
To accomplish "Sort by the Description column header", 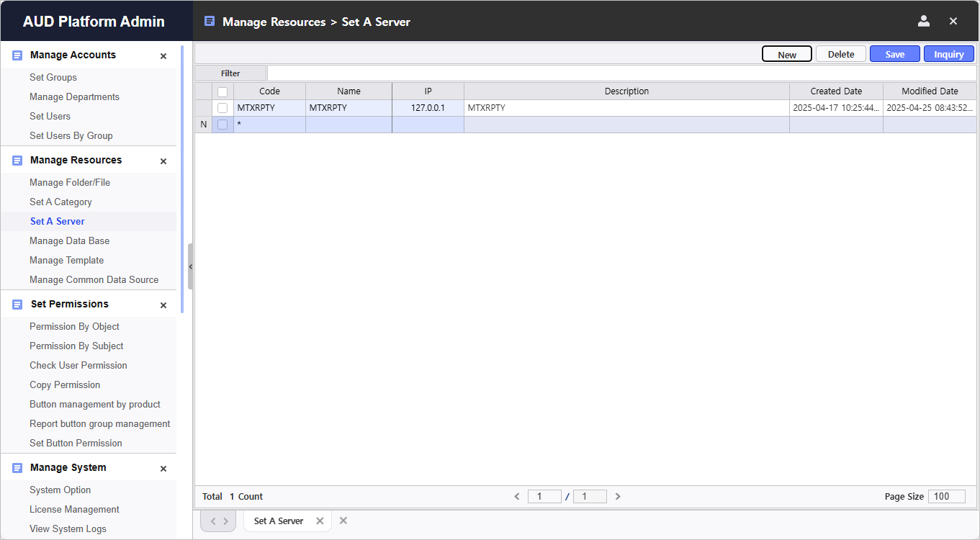I will click(x=626, y=91).
